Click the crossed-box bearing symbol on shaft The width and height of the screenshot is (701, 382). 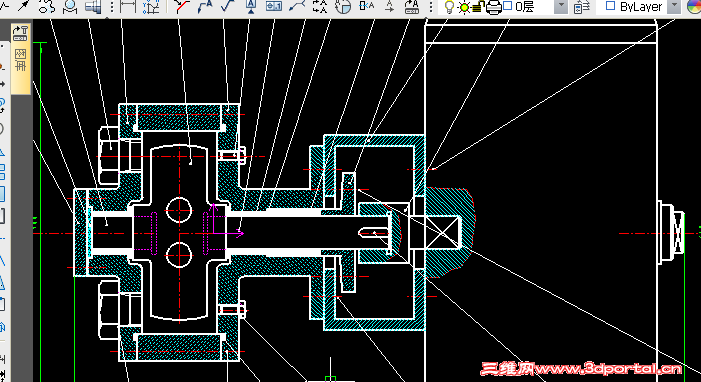click(442, 232)
